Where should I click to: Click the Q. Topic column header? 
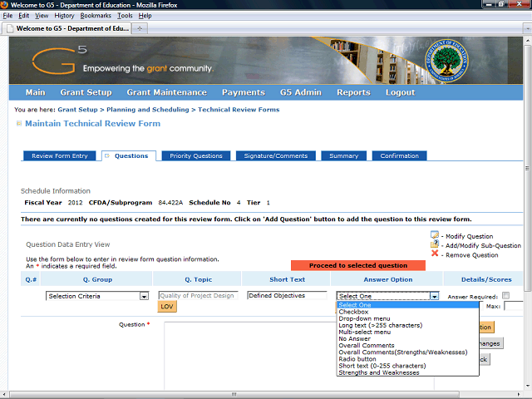point(198,279)
